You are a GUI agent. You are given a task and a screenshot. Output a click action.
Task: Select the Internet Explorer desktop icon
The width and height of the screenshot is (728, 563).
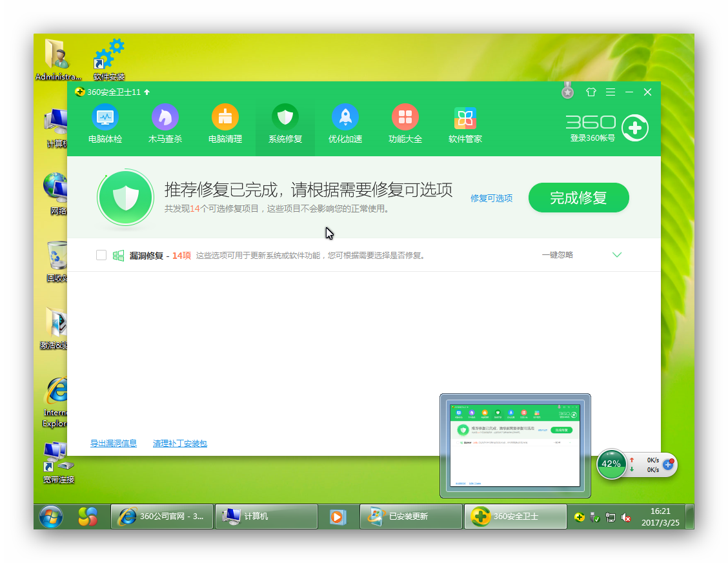click(x=56, y=402)
